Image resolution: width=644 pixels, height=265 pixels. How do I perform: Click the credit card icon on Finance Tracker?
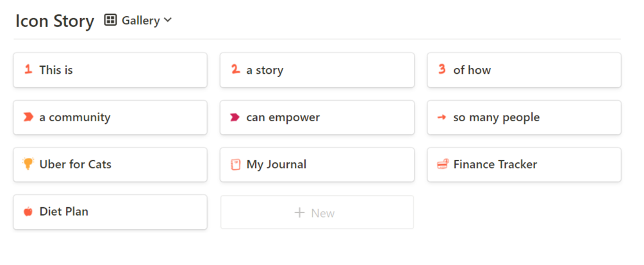(442, 165)
